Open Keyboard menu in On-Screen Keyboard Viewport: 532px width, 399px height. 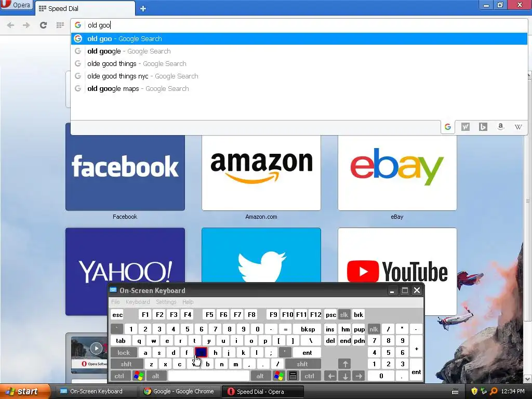[x=137, y=302]
